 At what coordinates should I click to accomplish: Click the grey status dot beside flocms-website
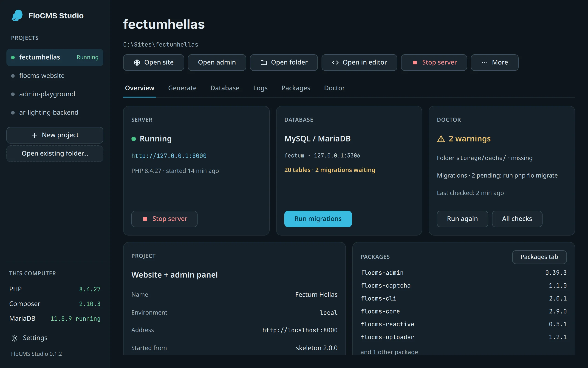(x=13, y=76)
